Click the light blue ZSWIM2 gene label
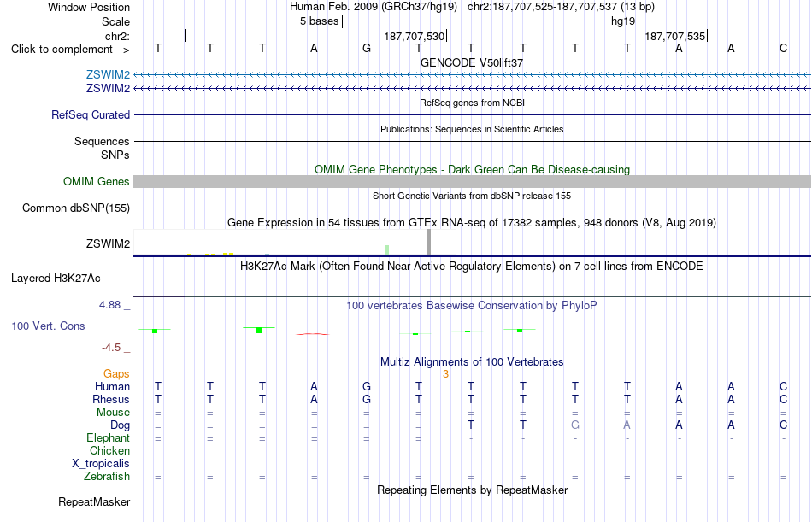This screenshot has height=522, width=812. (108, 75)
